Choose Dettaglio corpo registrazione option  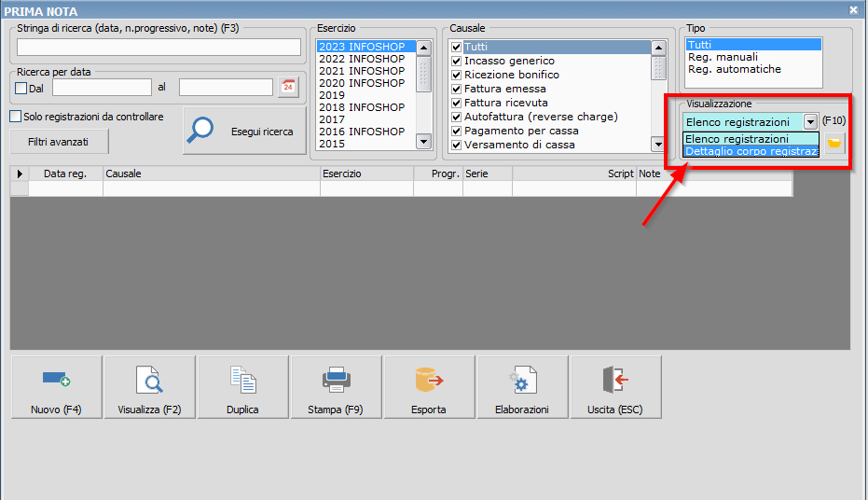(751, 151)
